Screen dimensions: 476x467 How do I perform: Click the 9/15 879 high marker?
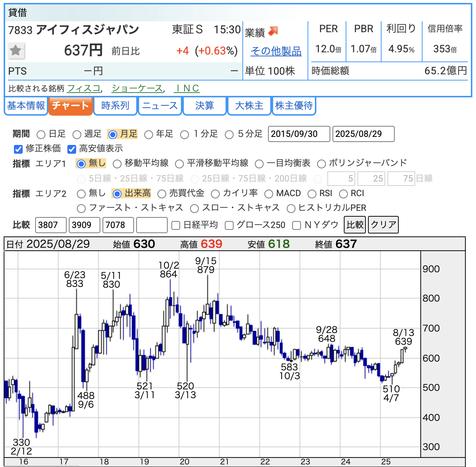[206, 265]
